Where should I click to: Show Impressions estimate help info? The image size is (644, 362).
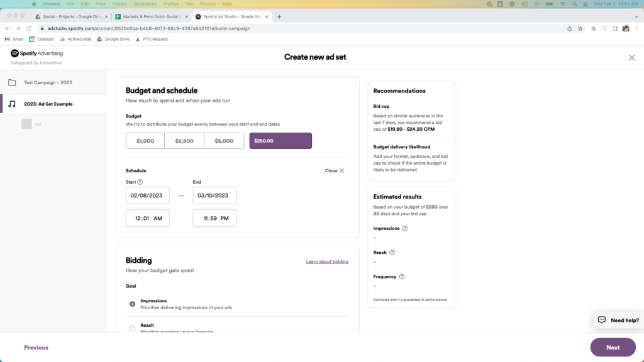coord(405,228)
